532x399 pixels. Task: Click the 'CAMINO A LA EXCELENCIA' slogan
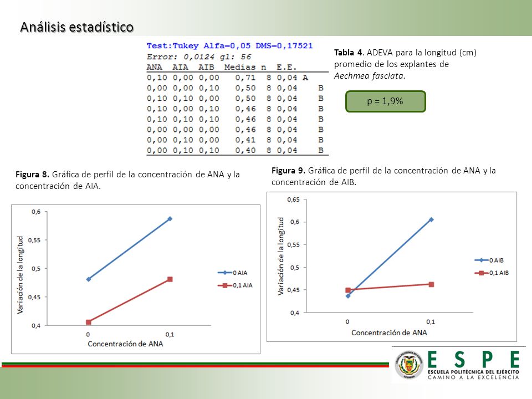[473, 377]
